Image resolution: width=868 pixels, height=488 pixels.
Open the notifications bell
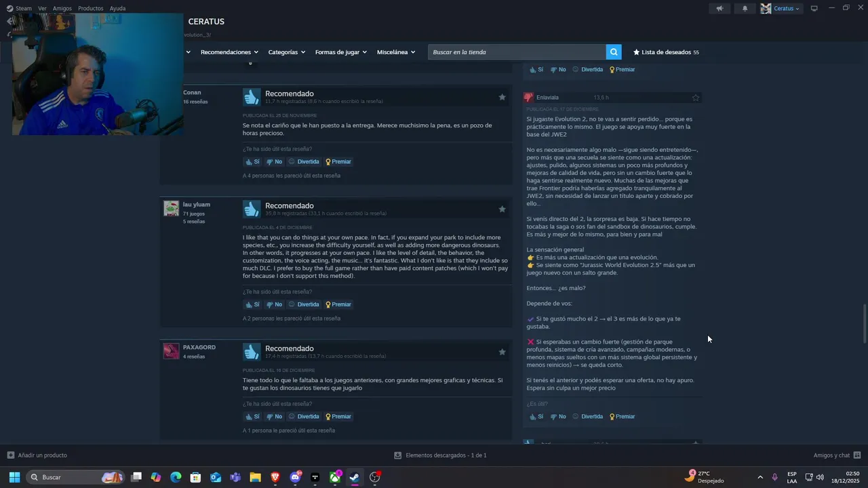click(745, 8)
